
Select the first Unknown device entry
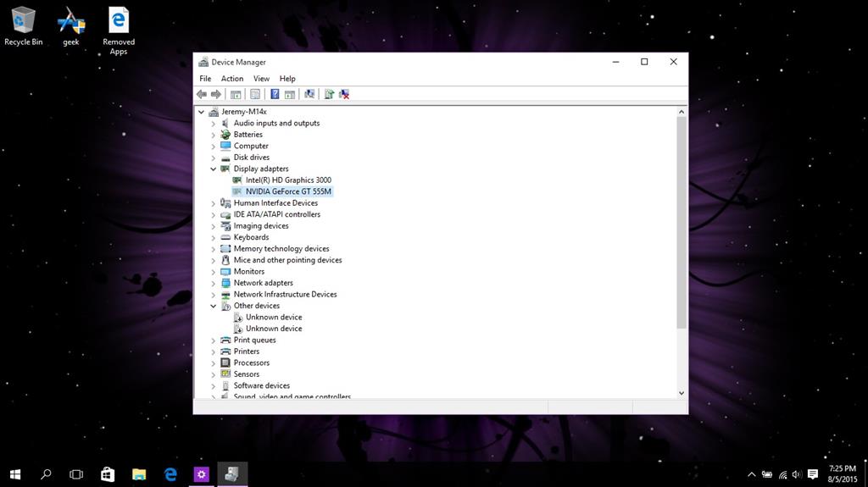click(x=274, y=317)
